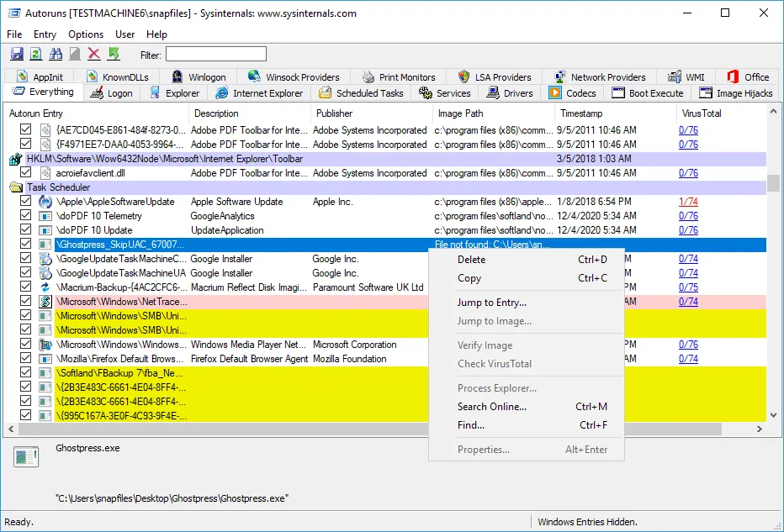The image size is (784, 532).
Task: Click the Macrium-Backup entry icon
Action: point(45,287)
